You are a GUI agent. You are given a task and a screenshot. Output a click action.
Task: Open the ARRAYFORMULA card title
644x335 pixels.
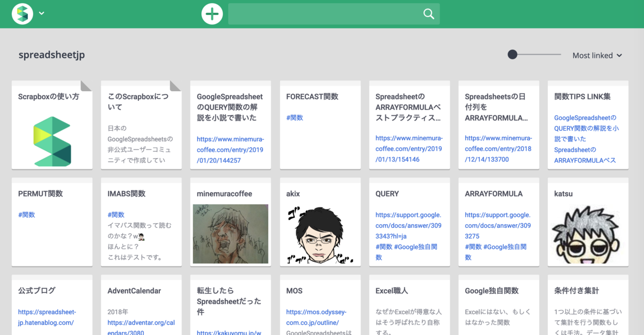(x=494, y=193)
